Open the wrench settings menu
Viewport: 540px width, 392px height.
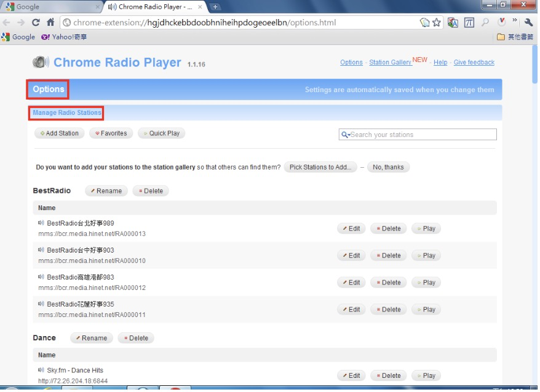point(528,22)
